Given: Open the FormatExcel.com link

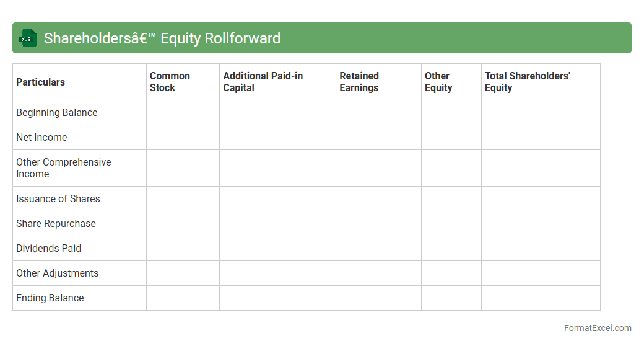Looking at the screenshot, I should pyautogui.click(x=597, y=328).
